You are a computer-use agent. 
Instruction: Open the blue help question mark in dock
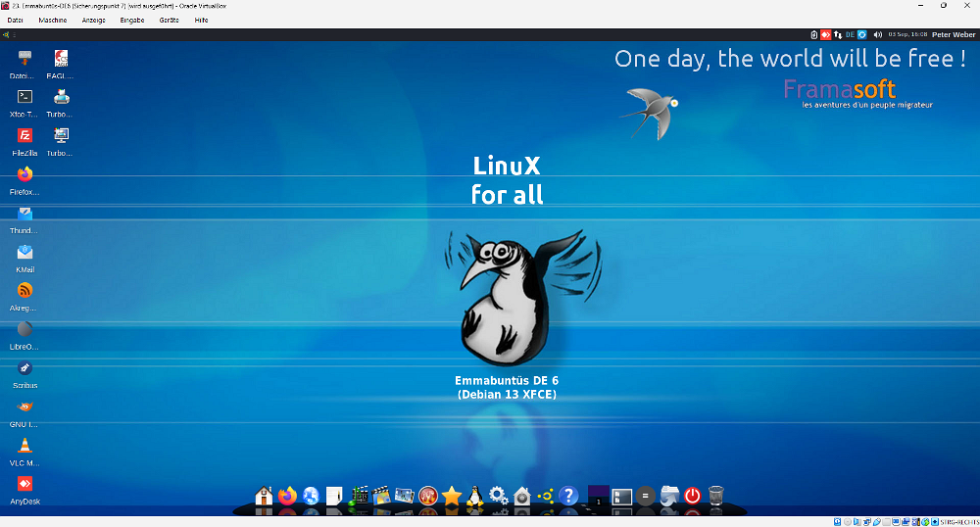(567, 496)
